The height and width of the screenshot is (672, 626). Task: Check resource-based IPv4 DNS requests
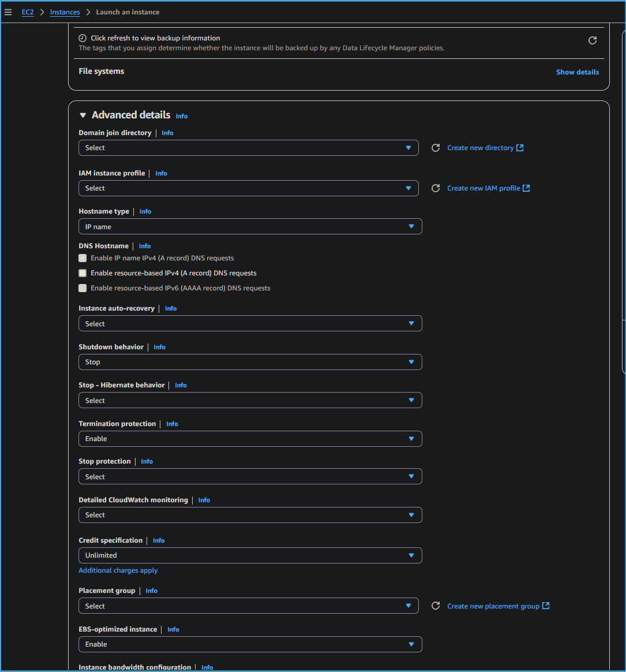pos(82,273)
